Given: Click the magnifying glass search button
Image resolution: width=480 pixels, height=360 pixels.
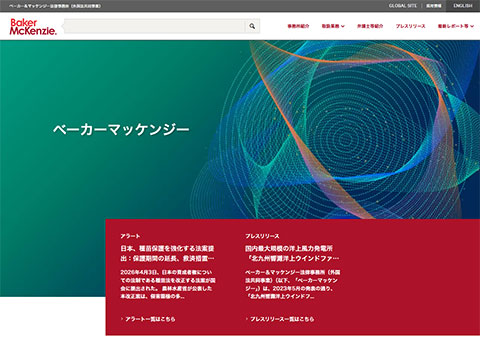Looking at the screenshot, I should click(x=252, y=26).
